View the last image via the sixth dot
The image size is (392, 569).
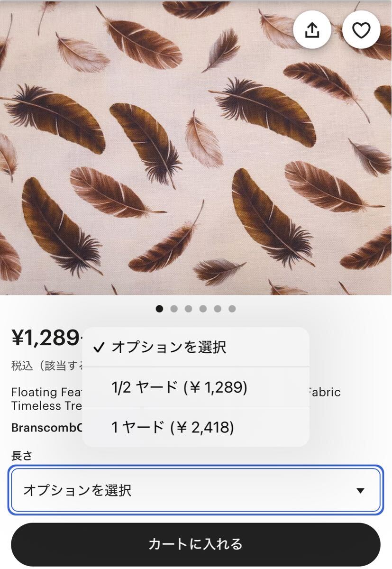point(232,309)
